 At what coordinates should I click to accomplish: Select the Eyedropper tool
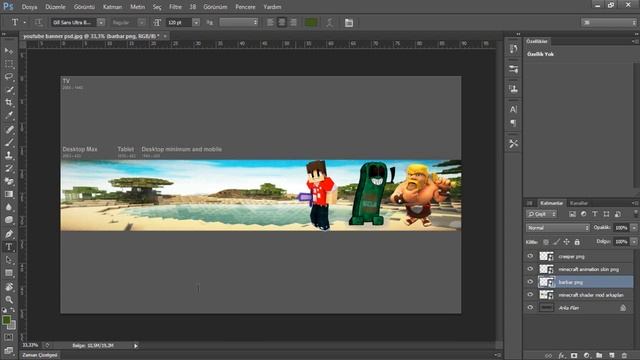pos(9,115)
